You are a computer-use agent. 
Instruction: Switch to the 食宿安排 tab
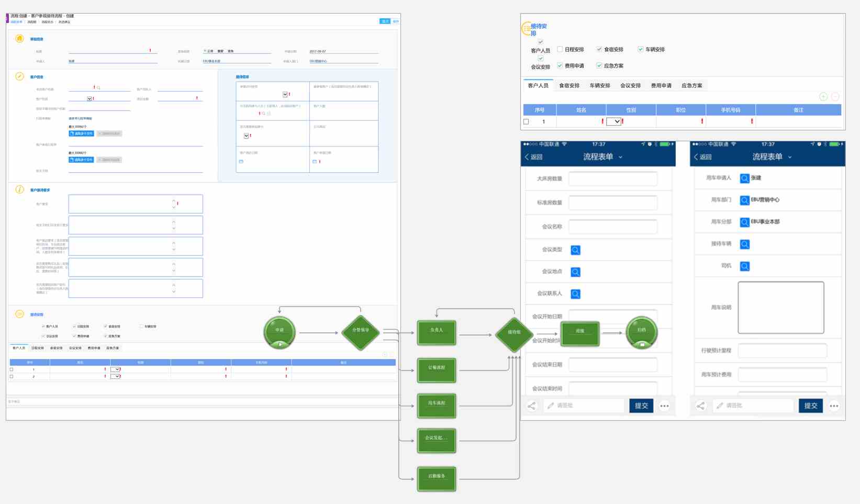pyautogui.click(x=569, y=86)
